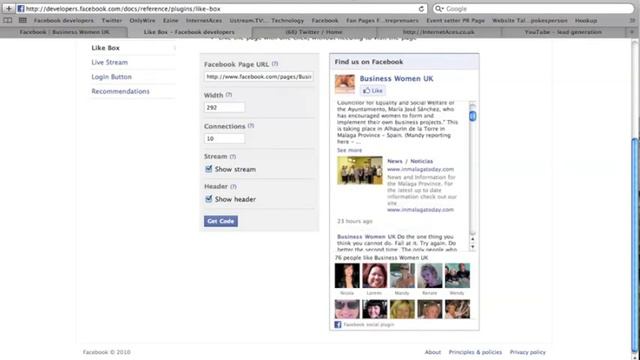This screenshot has height=360, width=640.
Task: Select the Like Box - Facebook developers tab
Action: [189, 32]
